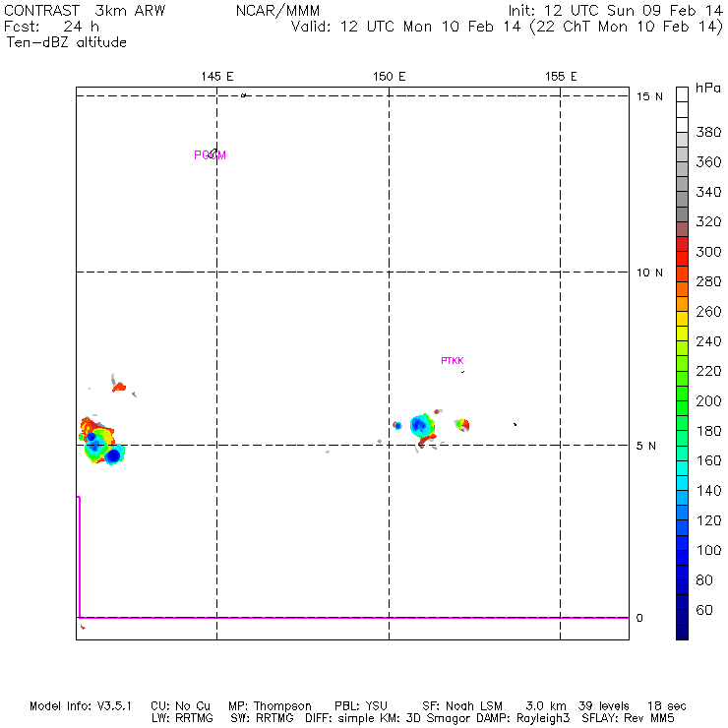Click the storm cluster at the western map edge
This screenshot has width=728, height=728.
(101, 441)
